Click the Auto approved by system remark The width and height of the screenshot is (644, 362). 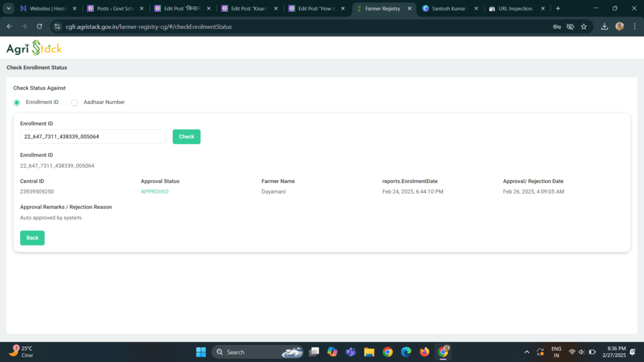pos(52,218)
